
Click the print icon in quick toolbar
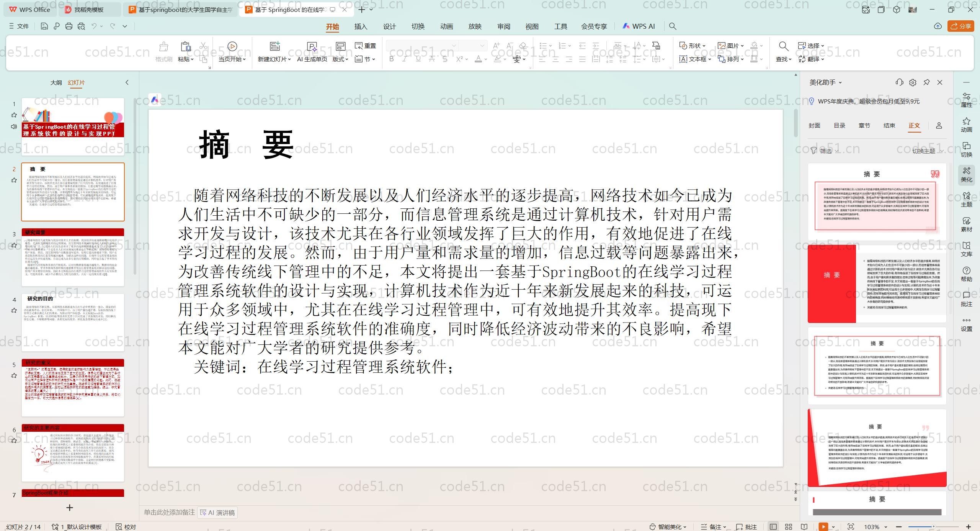(69, 26)
